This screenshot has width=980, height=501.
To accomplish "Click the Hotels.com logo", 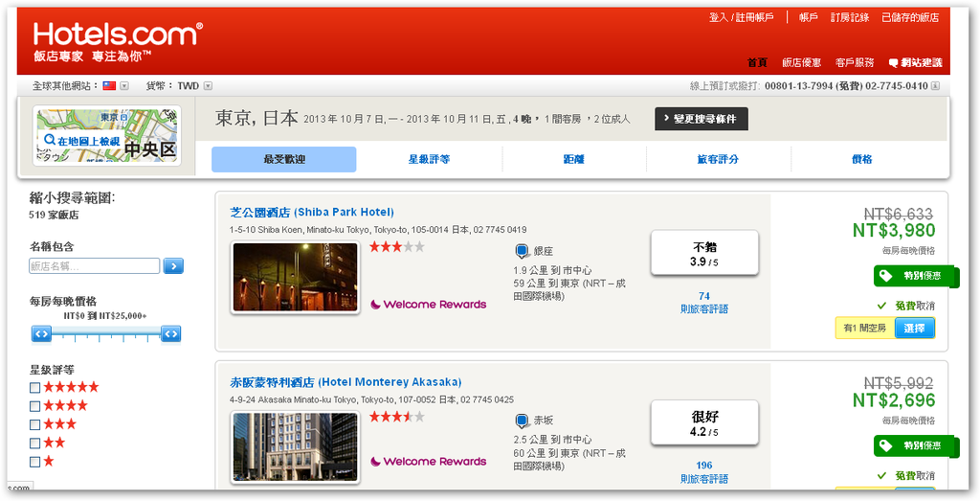I will [x=118, y=34].
